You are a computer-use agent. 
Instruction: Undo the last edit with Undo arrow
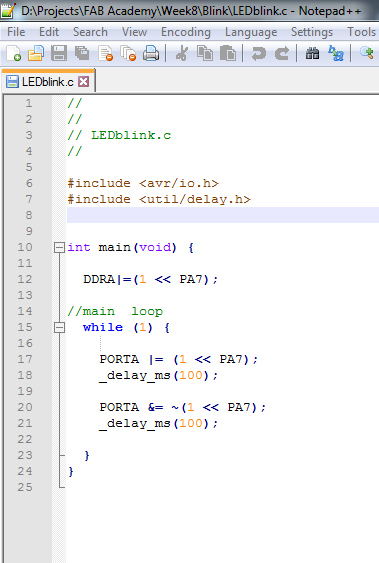(x=259, y=53)
